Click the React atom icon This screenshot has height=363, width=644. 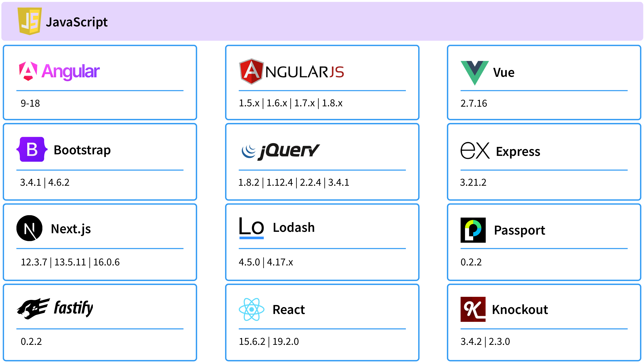251,309
